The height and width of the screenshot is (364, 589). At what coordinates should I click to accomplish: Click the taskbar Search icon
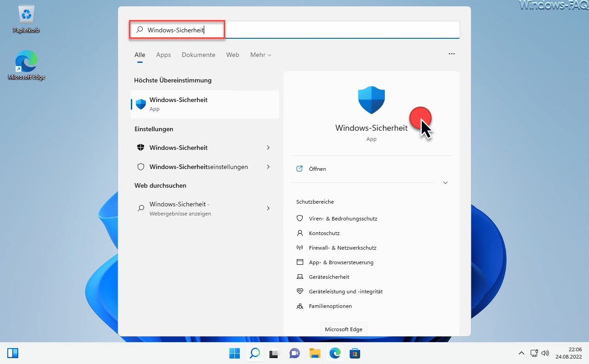coord(254,353)
